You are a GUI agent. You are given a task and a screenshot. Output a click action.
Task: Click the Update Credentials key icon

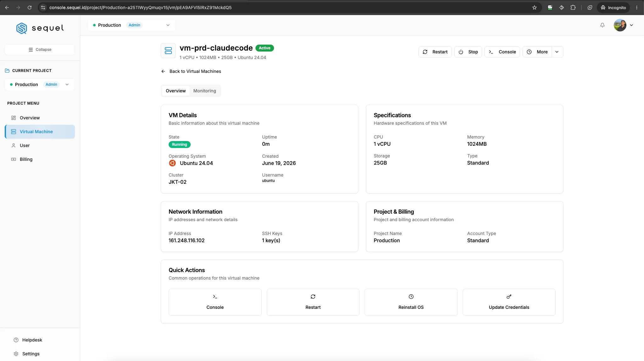click(x=509, y=297)
